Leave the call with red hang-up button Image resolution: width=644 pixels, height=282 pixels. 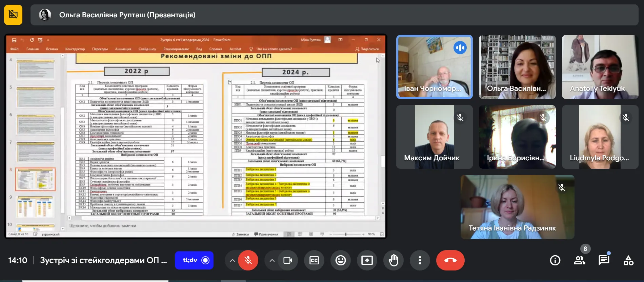click(450, 260)
